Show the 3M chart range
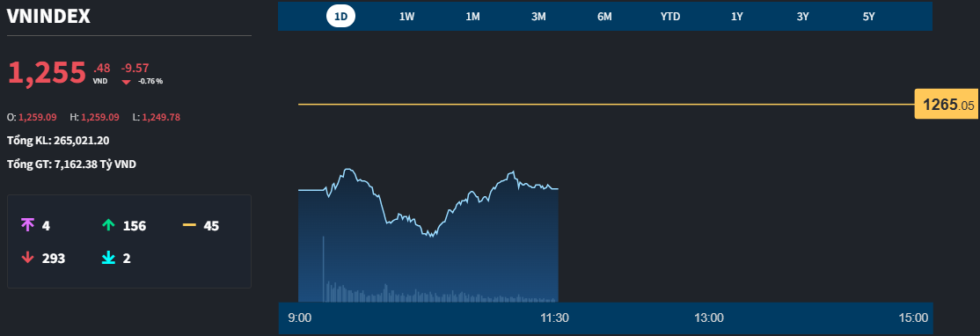This screenshot has width=980, height=336. [538, 17]
